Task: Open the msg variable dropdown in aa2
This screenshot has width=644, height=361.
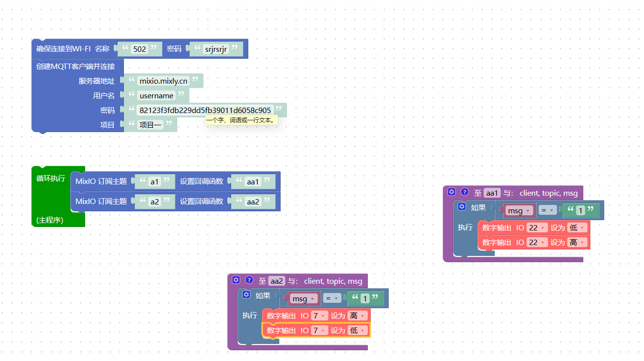Action: (304, 298)
